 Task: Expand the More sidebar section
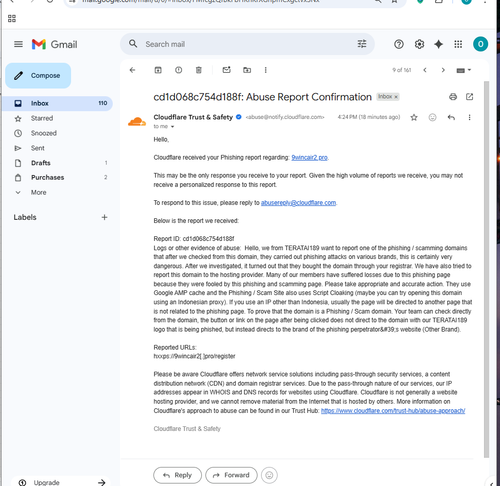click(38, 192)
